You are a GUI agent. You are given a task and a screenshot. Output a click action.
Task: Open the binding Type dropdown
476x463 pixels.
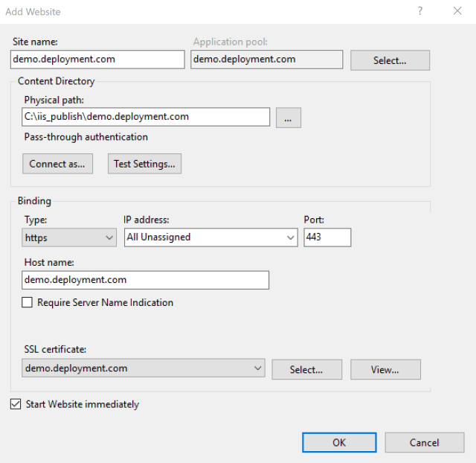[69, 237]
